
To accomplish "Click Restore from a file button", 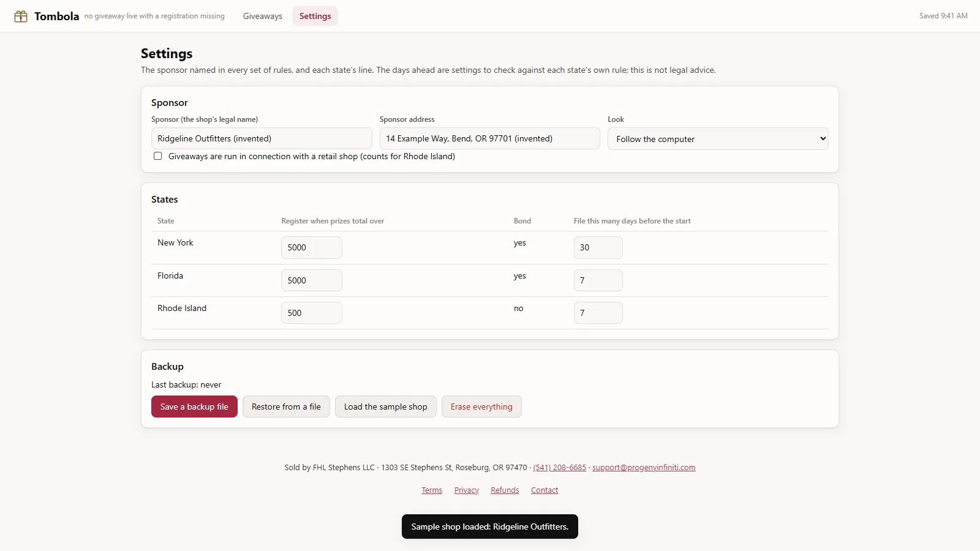I will (286, 407).
